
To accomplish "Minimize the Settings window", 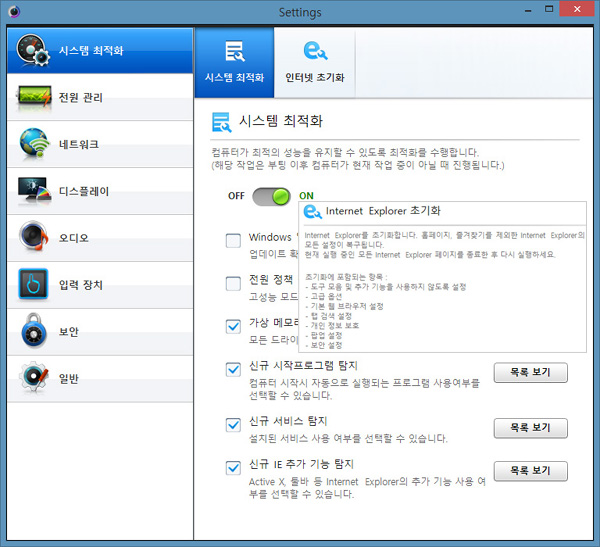I will [528, 10].
